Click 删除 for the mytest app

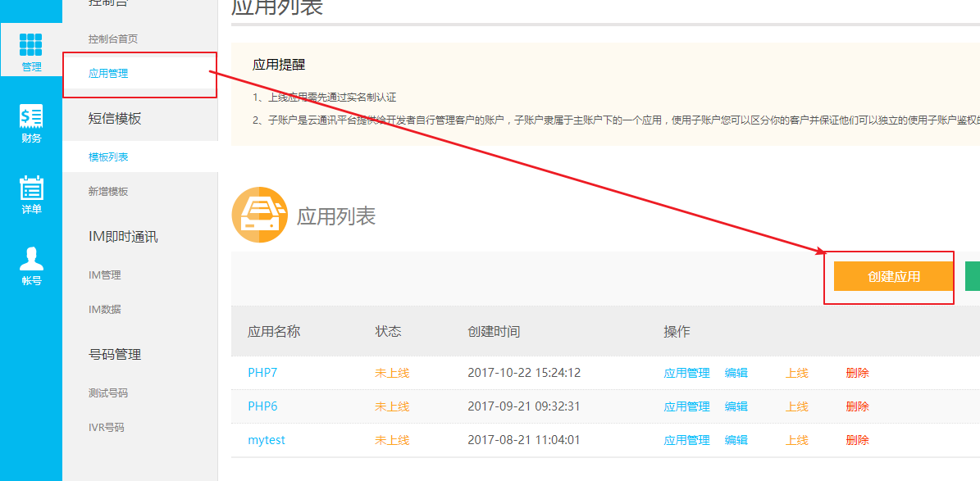pos(857,440)
